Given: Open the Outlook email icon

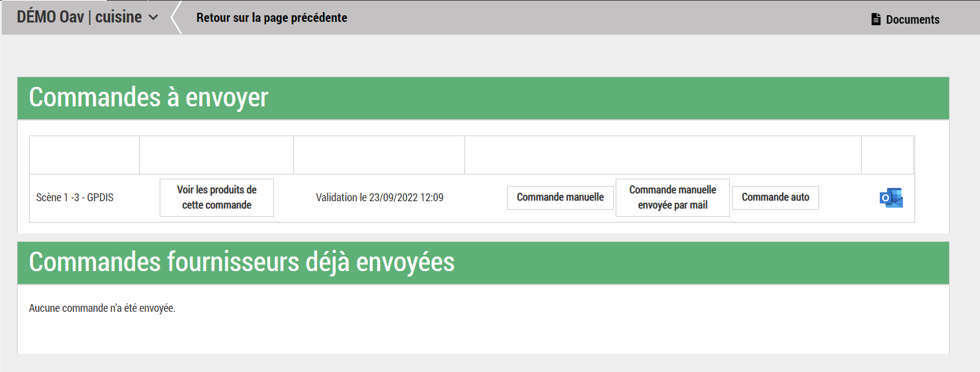Looking at the screenshot, I should pyautogui.click(x=891, y=198).
